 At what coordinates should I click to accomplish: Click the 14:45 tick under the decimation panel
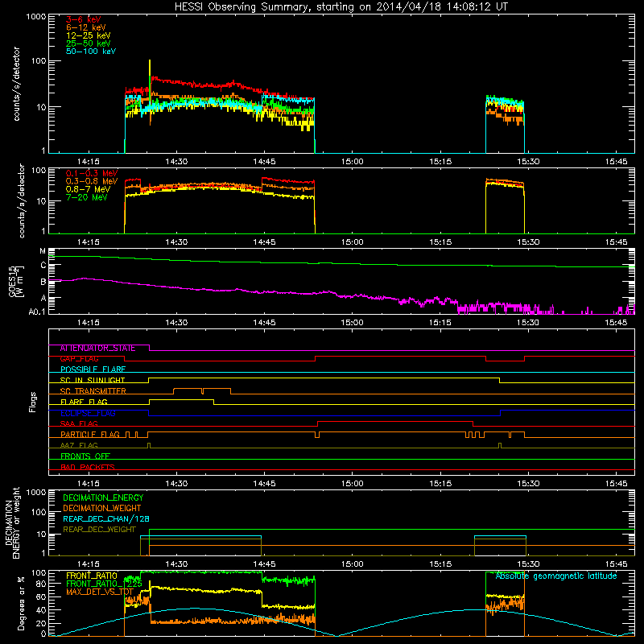264,564
